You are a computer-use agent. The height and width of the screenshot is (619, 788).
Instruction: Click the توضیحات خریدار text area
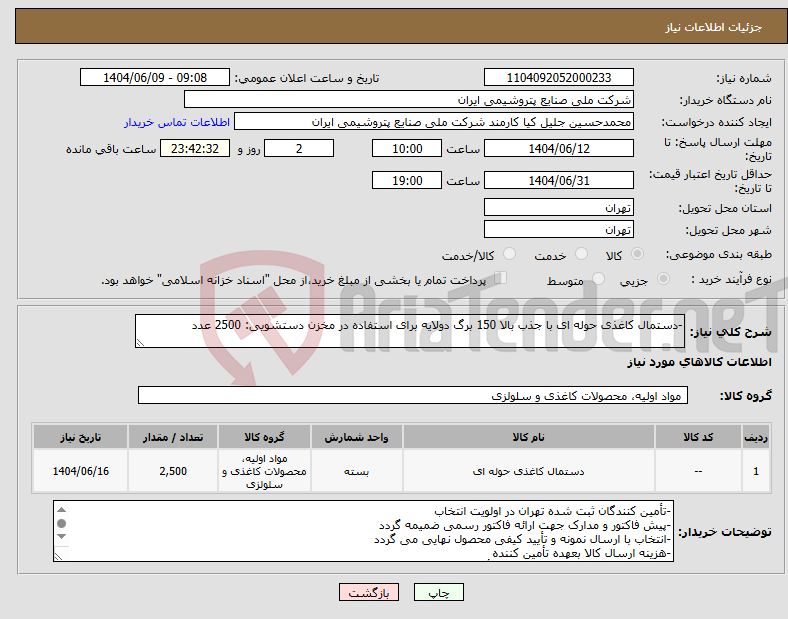pos(363,531)
